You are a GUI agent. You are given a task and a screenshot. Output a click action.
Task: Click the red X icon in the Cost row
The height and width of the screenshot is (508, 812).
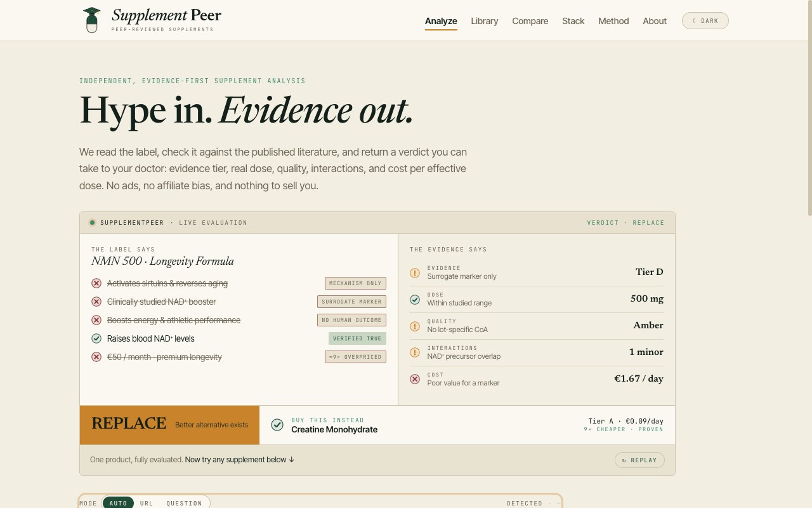[415, 379]
